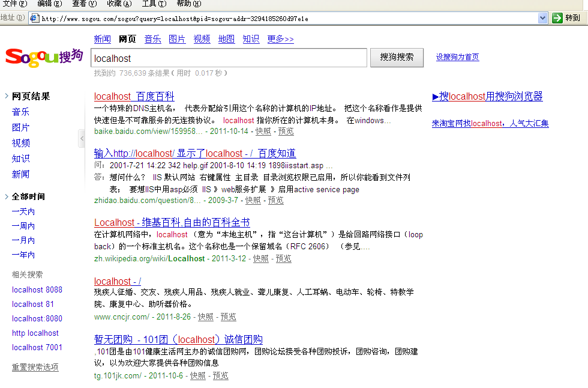Expand the 网页结果 section arrow

point(7,96)
